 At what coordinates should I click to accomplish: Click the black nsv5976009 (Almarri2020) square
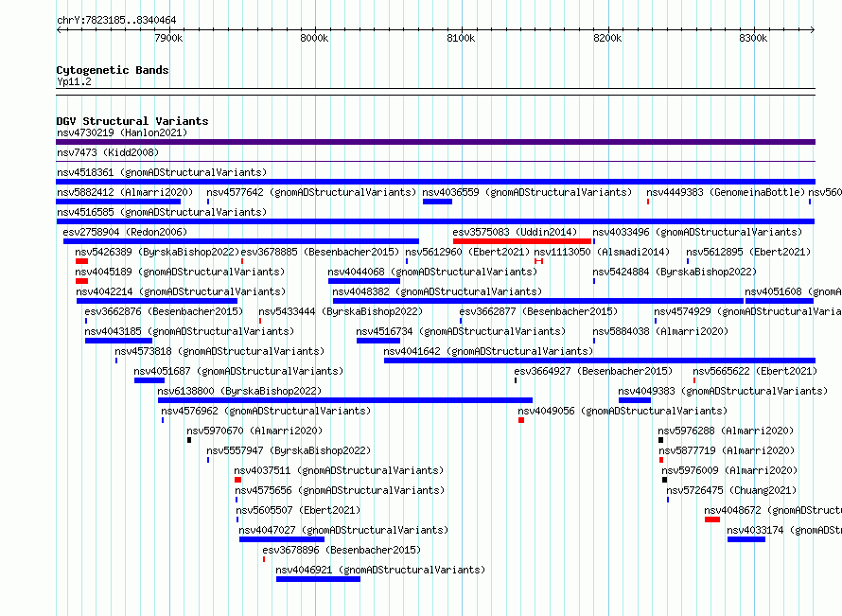pos(664,480)
